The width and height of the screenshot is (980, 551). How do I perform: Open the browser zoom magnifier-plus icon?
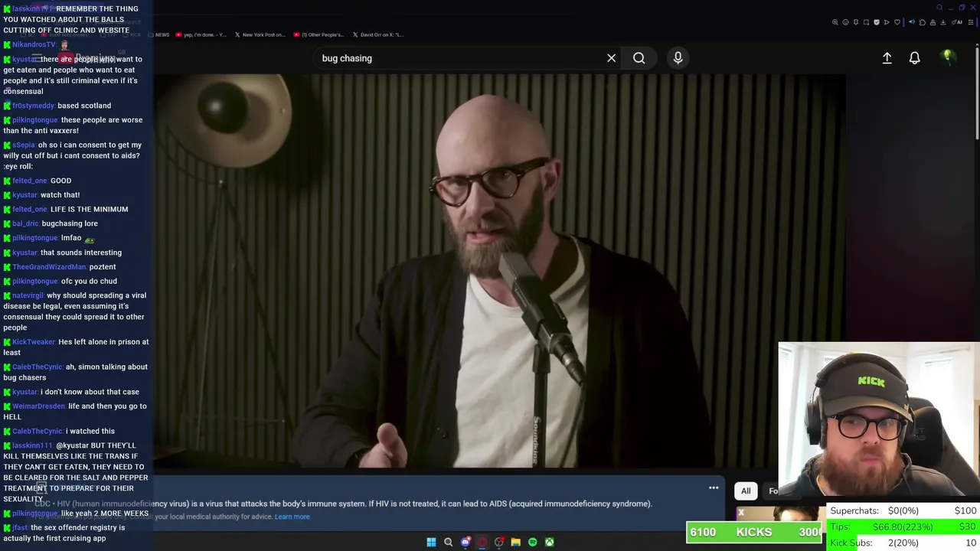pyautogui.click(x=835, y=22)
